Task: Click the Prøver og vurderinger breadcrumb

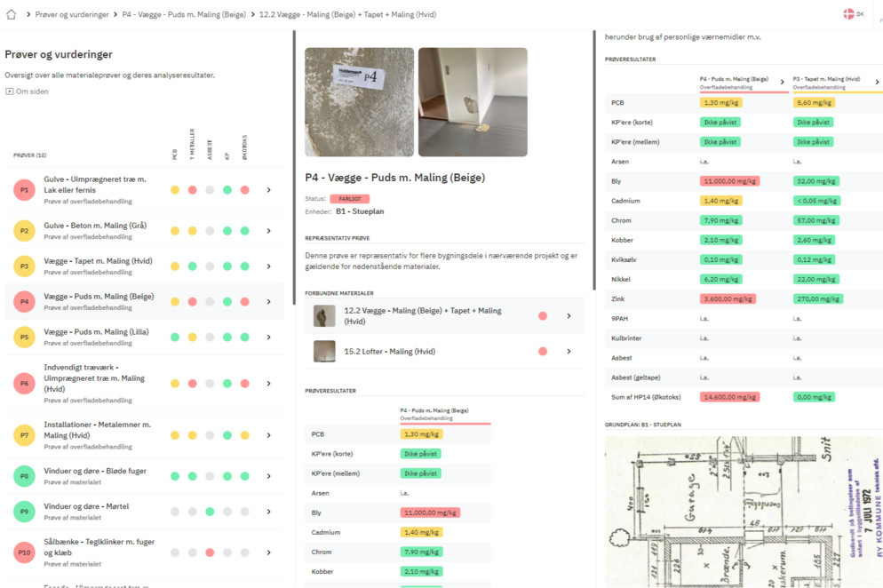Action: [72, 14]
